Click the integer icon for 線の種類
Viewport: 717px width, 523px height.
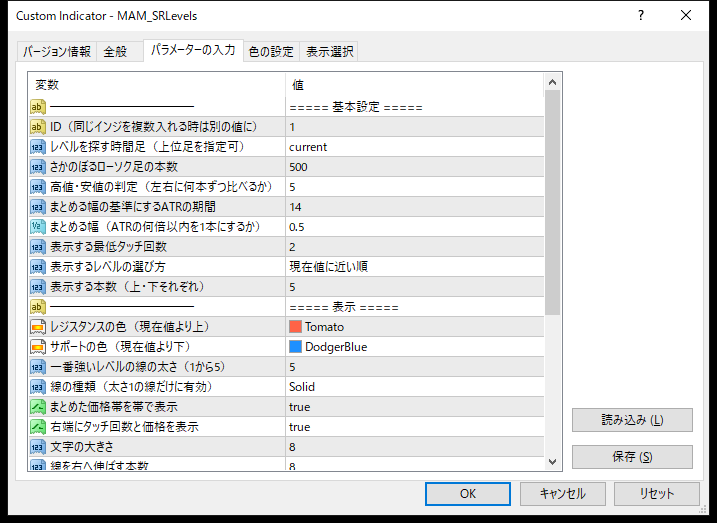[x=38, y=387]
